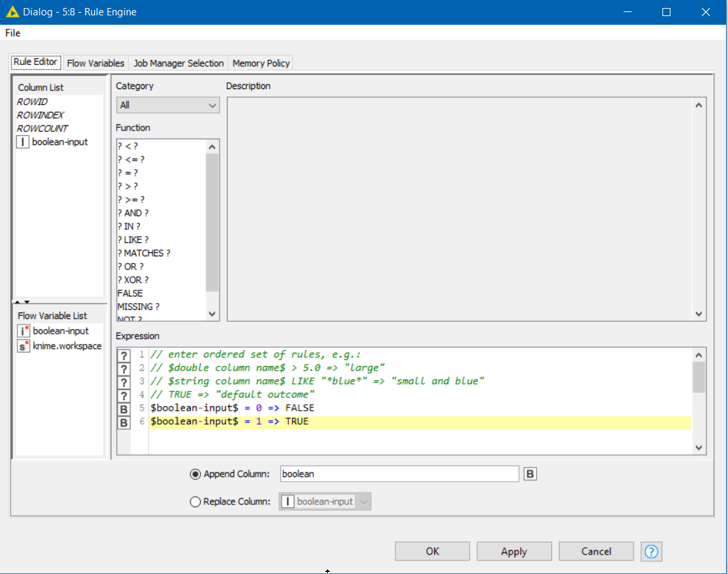Open the Category dropdown showing All
The width and height of the screenshot is (728, 574).
coord(167,105)
